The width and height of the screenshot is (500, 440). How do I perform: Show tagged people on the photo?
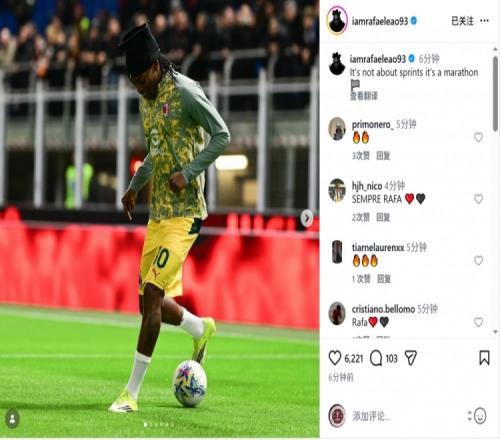click(x=12, y=419)
